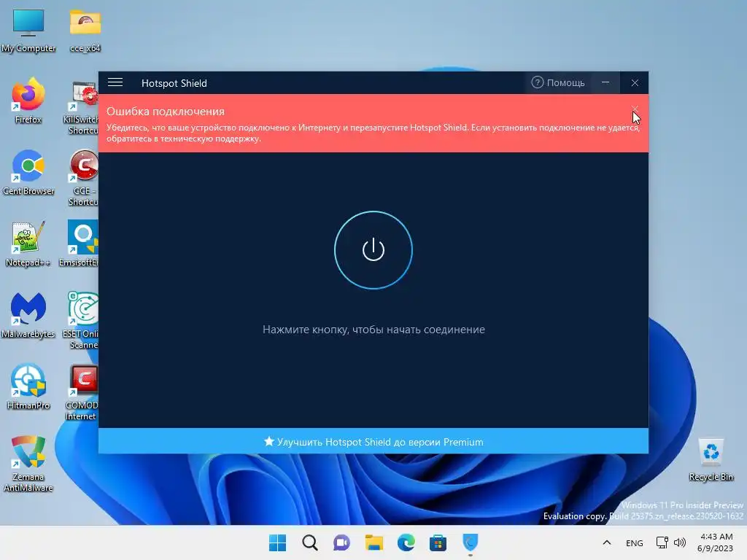This screenshot has width=747, height=560.
Task: Select the My Computer desktop icon
Action: tap(28, 31)
